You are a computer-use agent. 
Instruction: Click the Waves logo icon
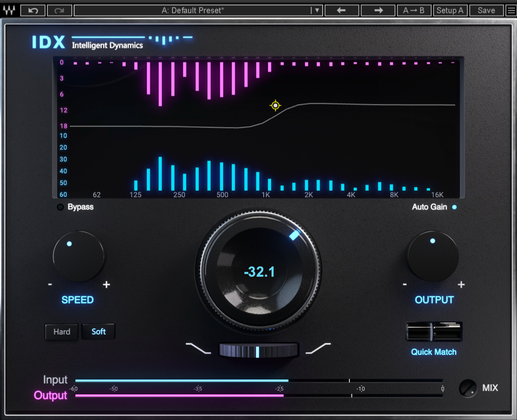click(10, 10)
